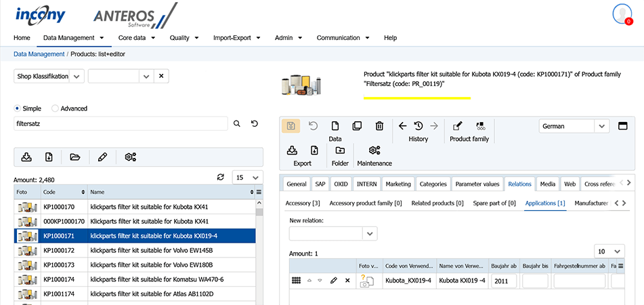The width and height of the screenshot is (644, 305).
Task: Create a new product with the blank page icon
Action: tap(335, 126)
